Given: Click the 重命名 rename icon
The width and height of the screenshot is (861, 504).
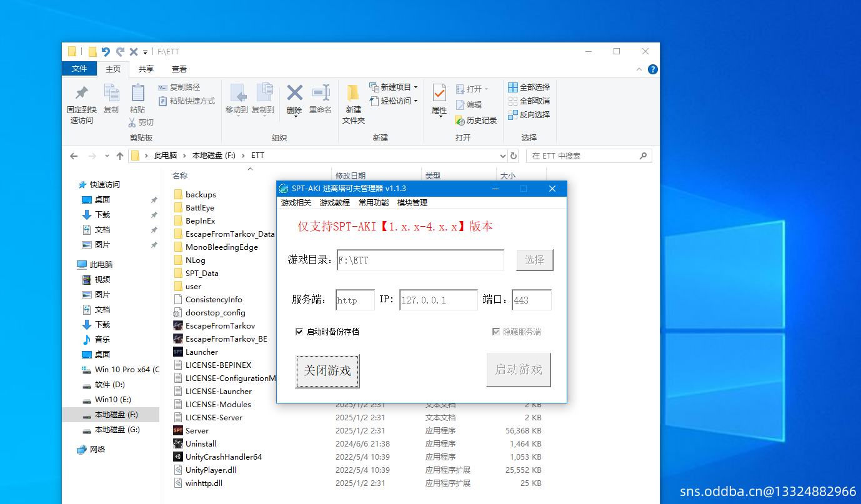Looking at the screenshot, I should click(321, 93).
